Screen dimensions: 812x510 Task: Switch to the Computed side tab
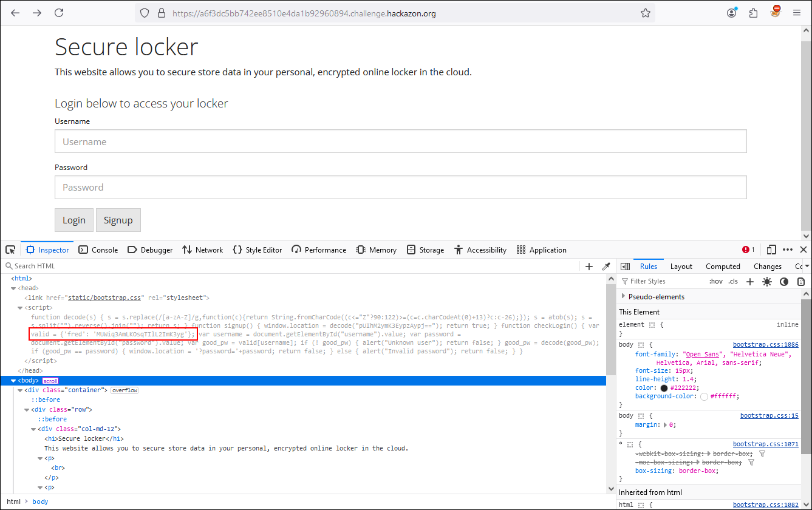[723, 267]
